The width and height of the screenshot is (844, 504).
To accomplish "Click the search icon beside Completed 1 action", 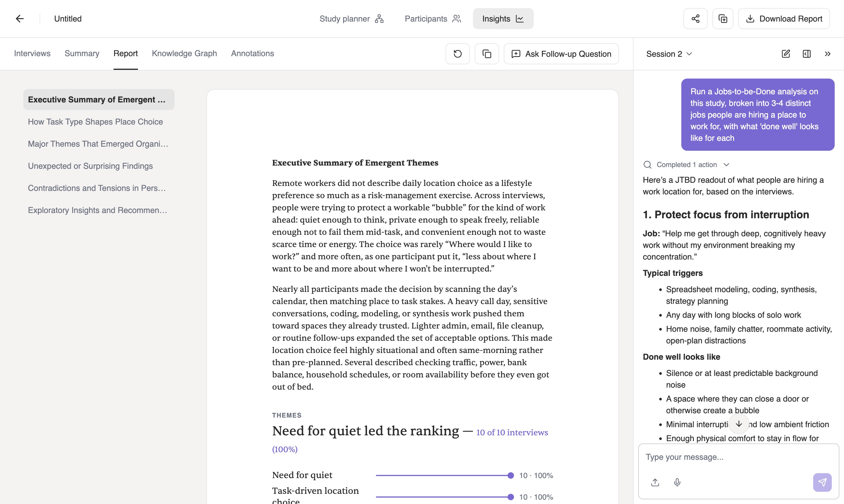I will tap(647, 165).
